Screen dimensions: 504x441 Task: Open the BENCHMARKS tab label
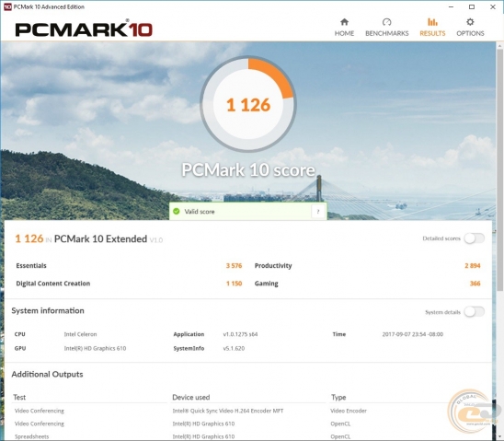point(386,33)
